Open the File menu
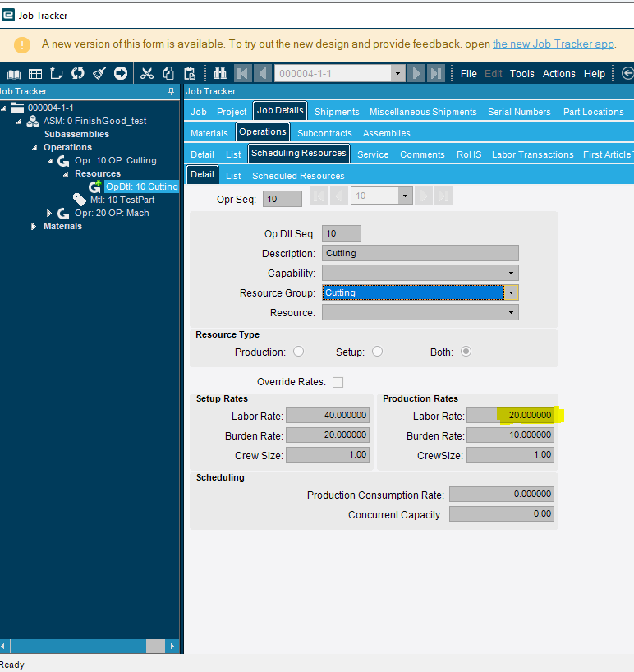Viewport: 634px width, 672px height. click(469, 74)
